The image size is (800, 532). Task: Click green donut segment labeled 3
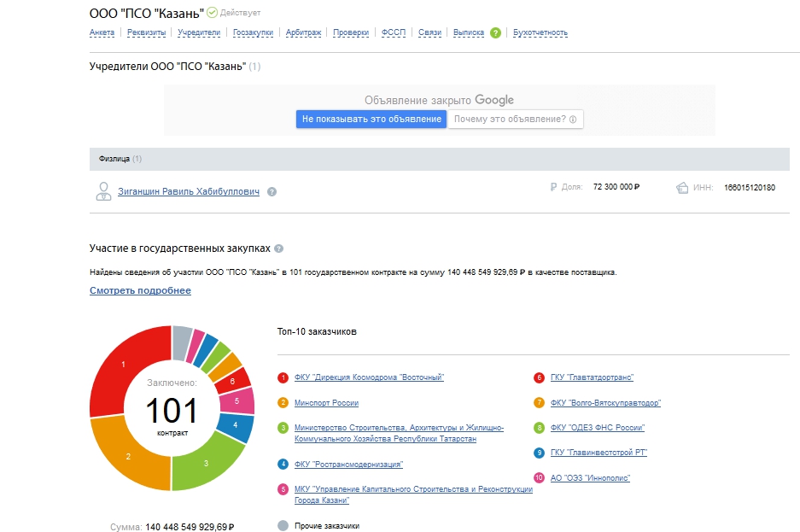(206, 463)
